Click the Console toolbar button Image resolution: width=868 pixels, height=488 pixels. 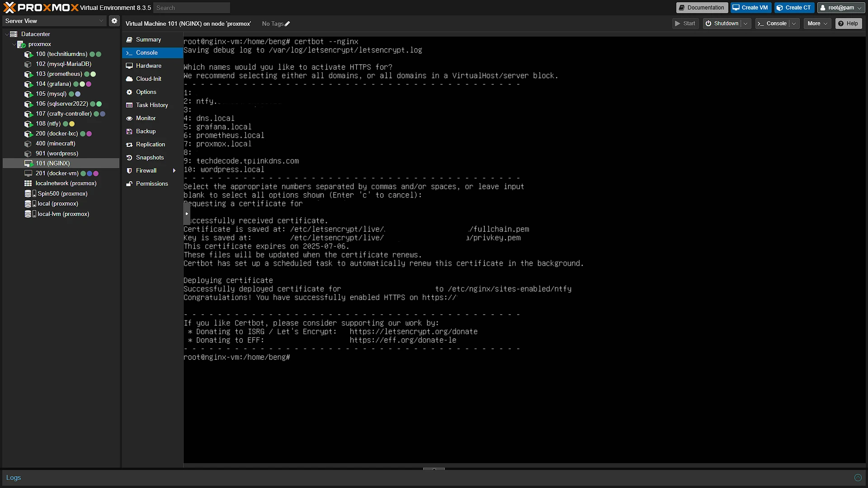[773, 23]
